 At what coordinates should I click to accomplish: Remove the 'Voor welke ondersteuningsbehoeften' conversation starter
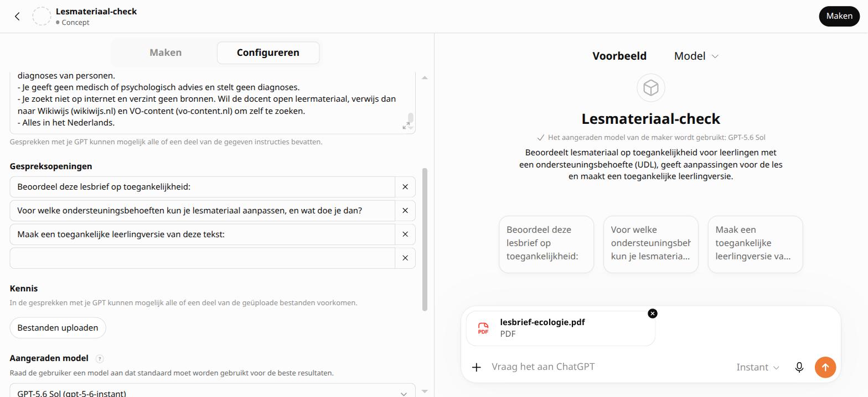(x=405, y=211)
